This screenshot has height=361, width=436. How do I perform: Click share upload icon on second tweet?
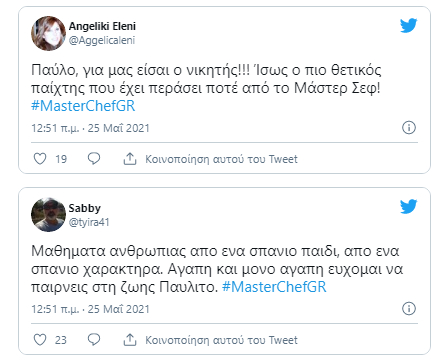[130, 340]
